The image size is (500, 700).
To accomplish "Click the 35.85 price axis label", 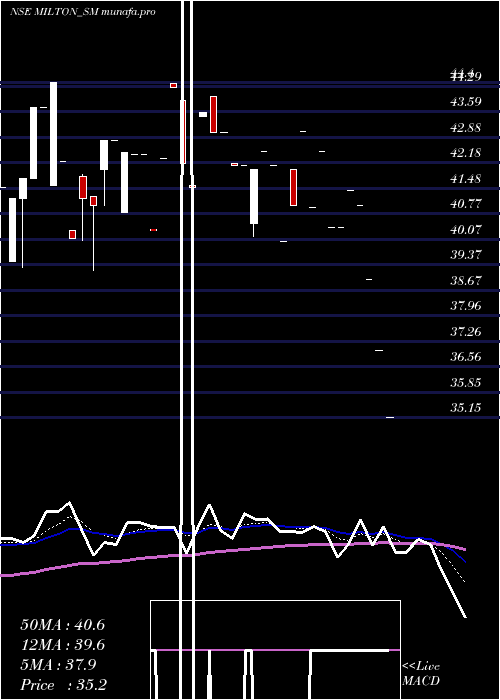I will pos(466,383).
